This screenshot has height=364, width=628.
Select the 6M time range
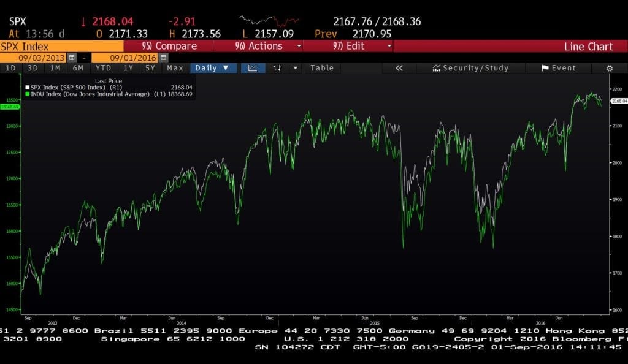[78, 68]
